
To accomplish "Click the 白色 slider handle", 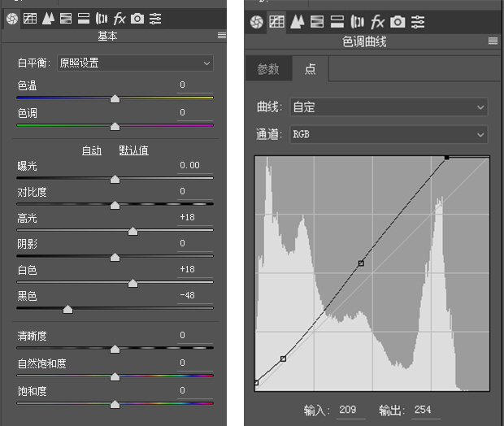I will (x=133, y=283).
